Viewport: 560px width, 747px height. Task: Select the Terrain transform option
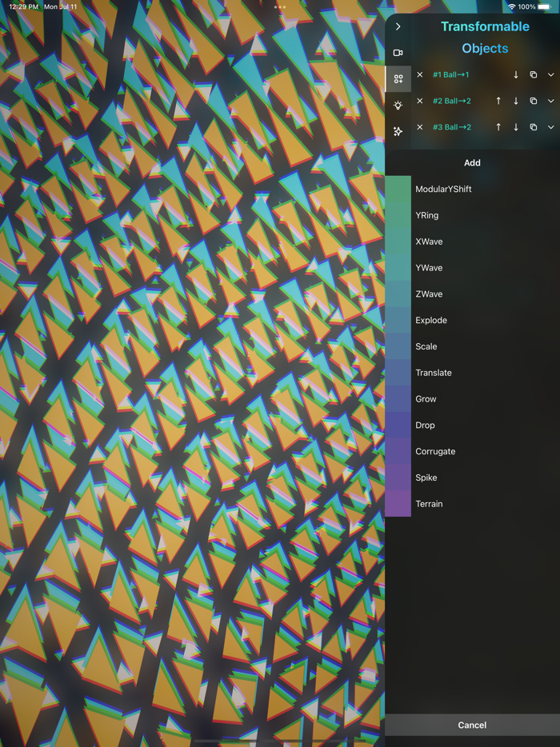click(x=472, y=504)
